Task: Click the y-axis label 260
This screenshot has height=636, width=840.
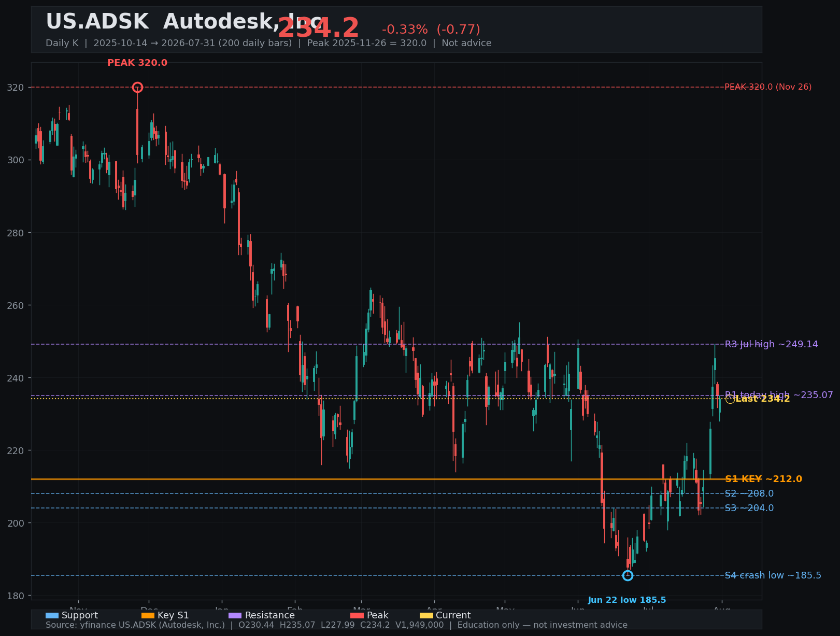Action: coord(16,305)
